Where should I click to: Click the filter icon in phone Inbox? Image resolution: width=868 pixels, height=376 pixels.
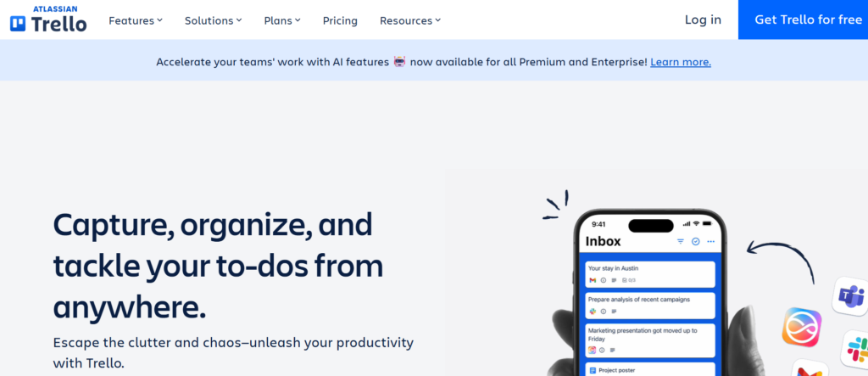click(x=680, y=242)
